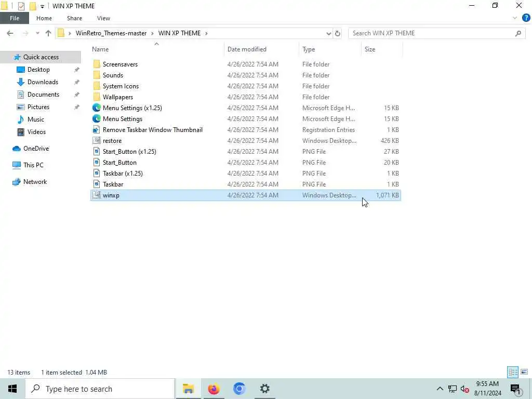Switch to large thumbnails view icon
The width and height of the screenshot is (532, 399).
[x=524, y=372]
